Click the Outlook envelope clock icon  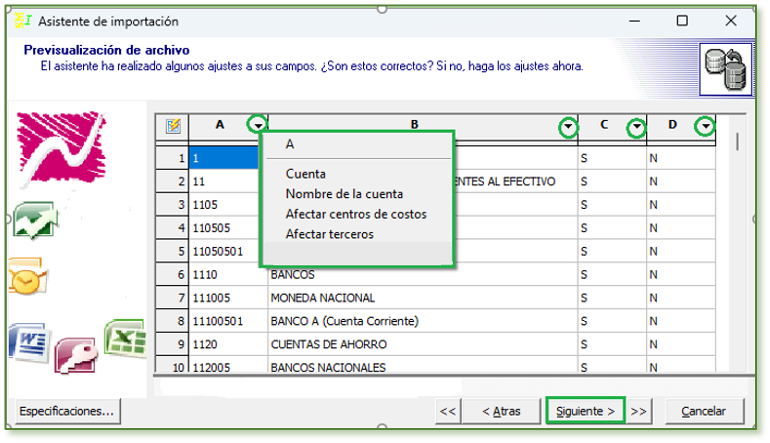[28, 276]
